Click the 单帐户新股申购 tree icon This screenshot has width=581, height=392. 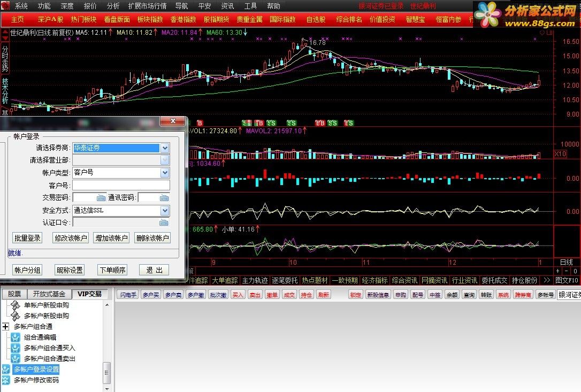tap(15, 305)
